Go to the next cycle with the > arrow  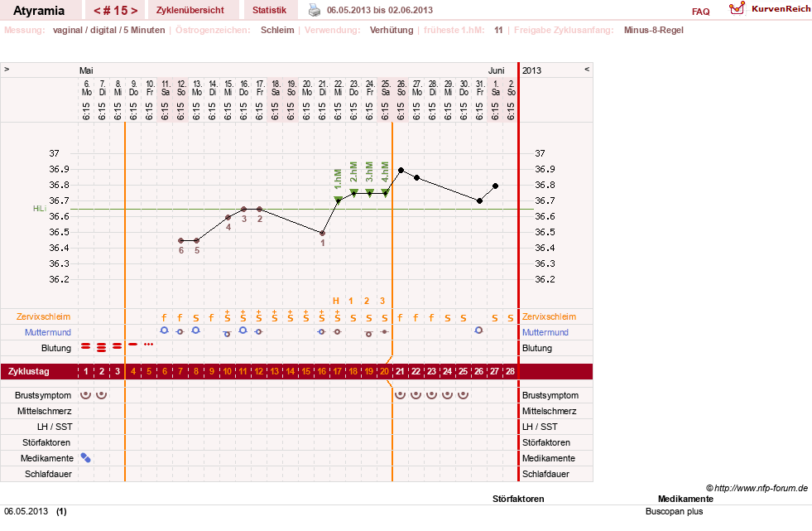134,11
